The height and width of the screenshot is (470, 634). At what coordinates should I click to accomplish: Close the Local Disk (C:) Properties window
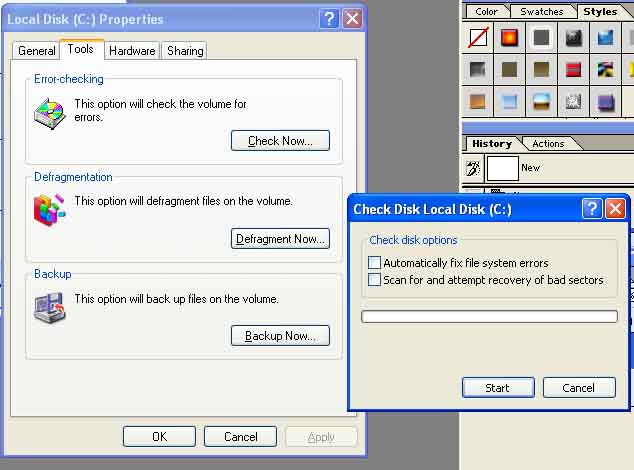click(353, 19)
